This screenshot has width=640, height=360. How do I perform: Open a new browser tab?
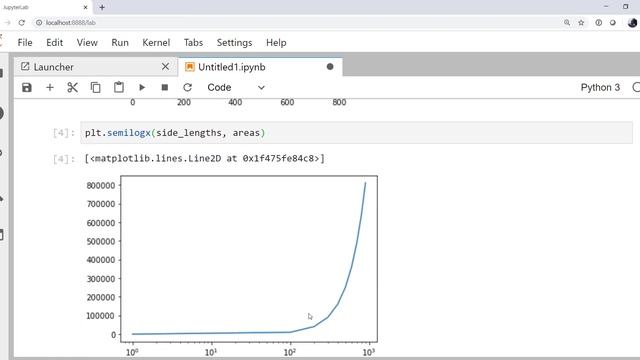[x=102, y=7]
